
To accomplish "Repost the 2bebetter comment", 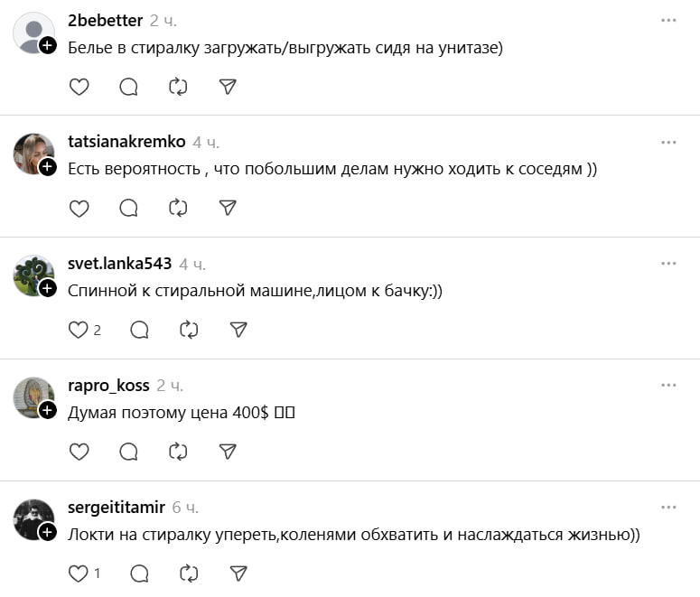I will tap(178, 87).
